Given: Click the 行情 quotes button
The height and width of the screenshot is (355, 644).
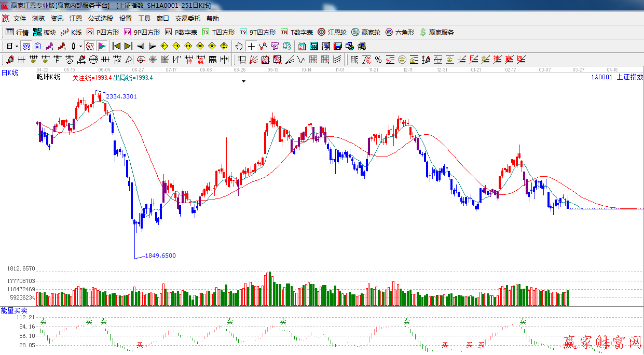Looking at the screenshot, I should tap(17, 32).
